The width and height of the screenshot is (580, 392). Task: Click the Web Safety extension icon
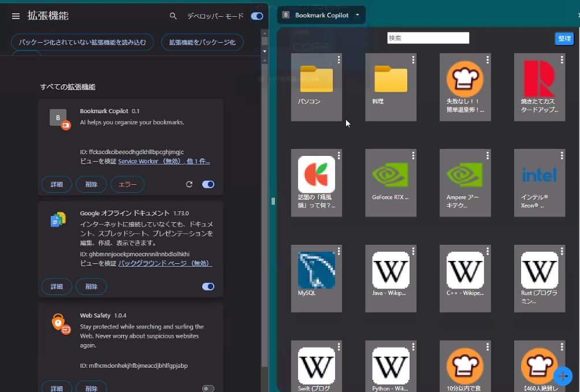pos(61,324)
